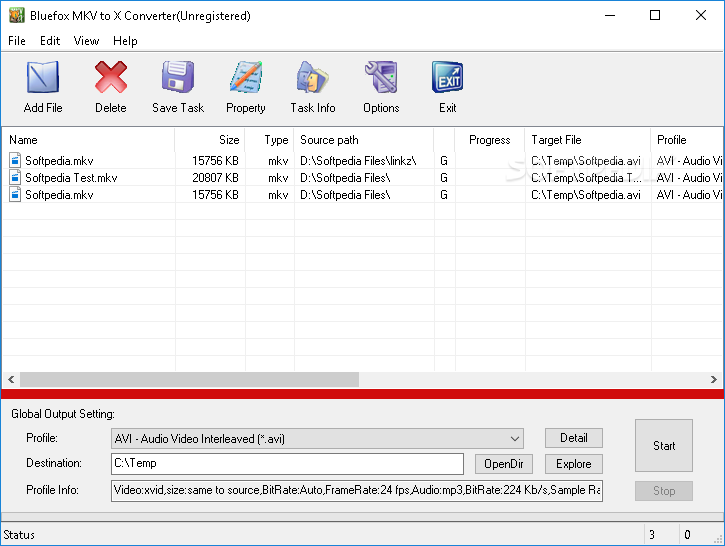Image resolution: width=725 pixels, height=546 pixels.
Task: Open the Options tools icon
Action: (381, 77)
